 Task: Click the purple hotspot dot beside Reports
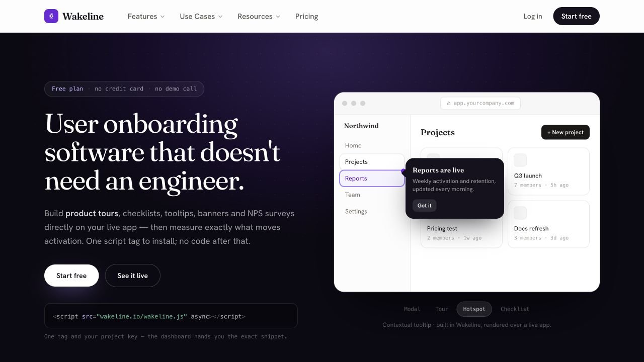404,171
